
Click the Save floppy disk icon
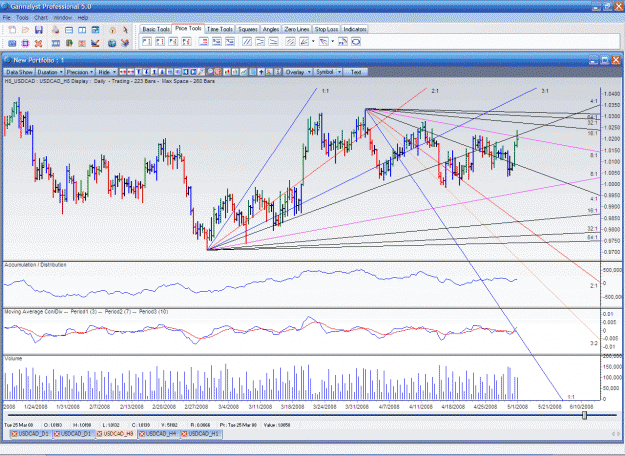click(x=39, y=30)
